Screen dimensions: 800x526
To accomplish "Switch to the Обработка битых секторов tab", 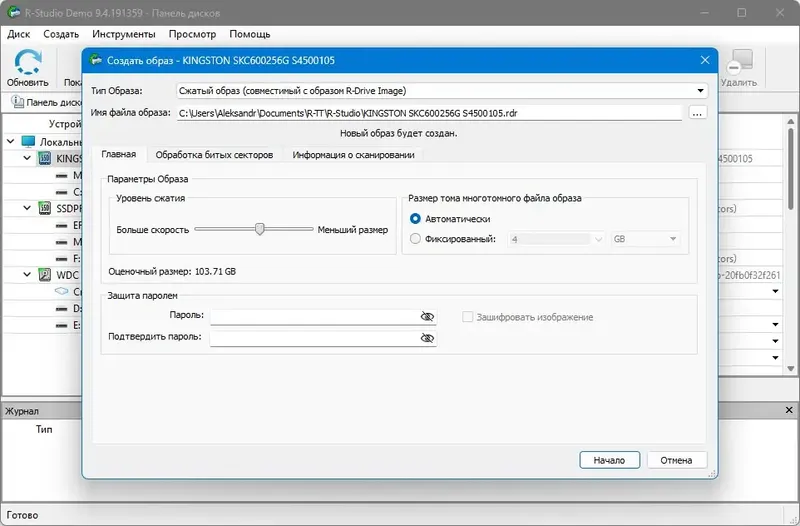I will (214, 155).
